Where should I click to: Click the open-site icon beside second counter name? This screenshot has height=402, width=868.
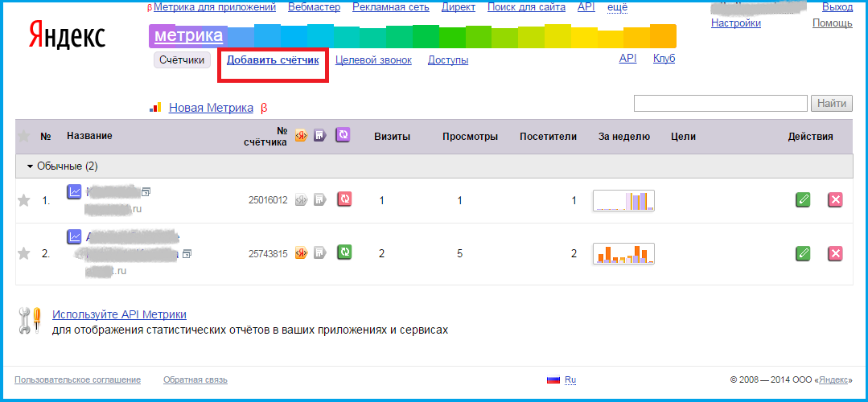pyautogui.click(x=187, y=253)
